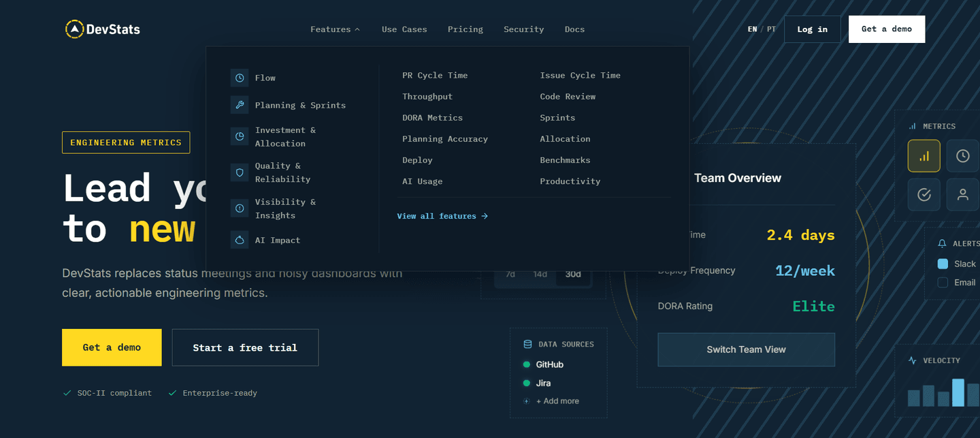Image resolution: width=980 pixels, height=438 pixels.
Task: Collapse the Features dropdown menu
Action: click(335, 29)
